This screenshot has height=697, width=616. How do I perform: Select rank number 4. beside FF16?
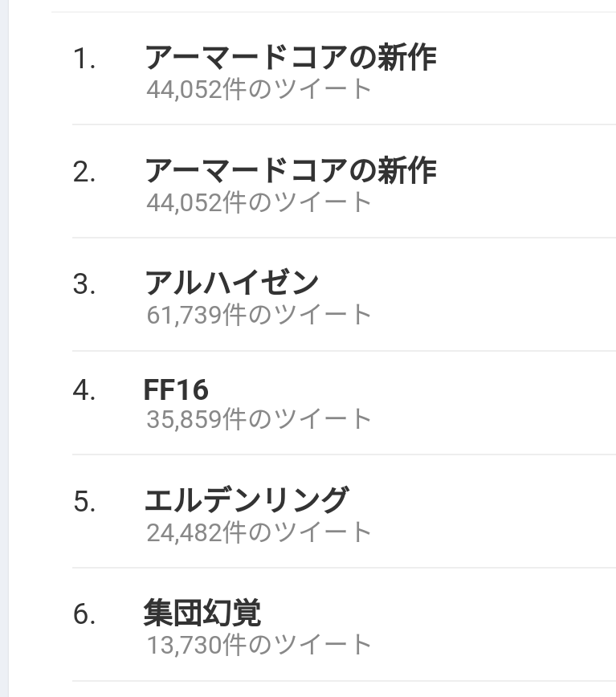coord(84,391)
